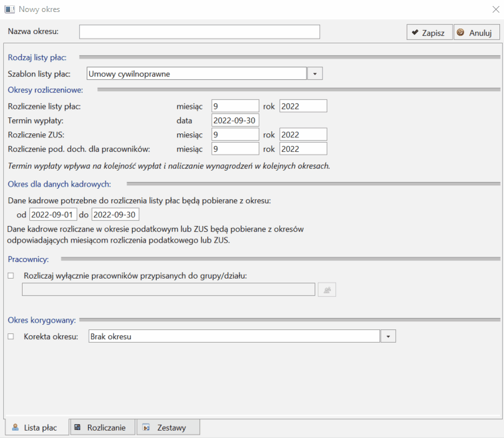The image size is (504, 438).
Task: Switch to the Zestawy tab
Action: point(168,427)
